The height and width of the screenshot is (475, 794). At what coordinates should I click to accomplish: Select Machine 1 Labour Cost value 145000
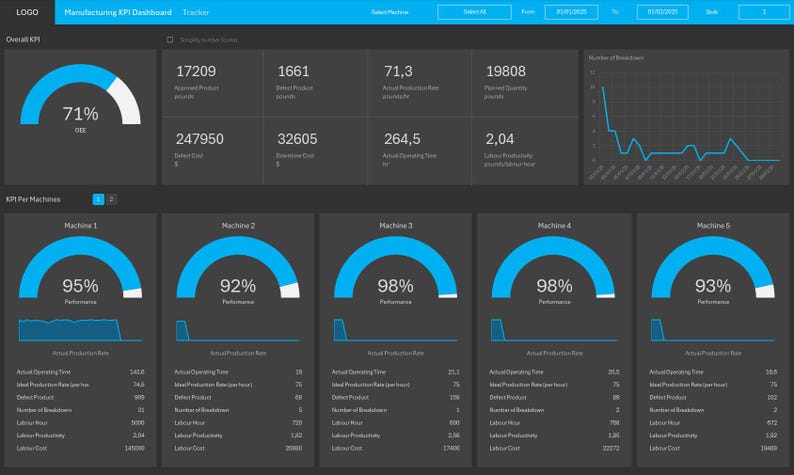134,448
